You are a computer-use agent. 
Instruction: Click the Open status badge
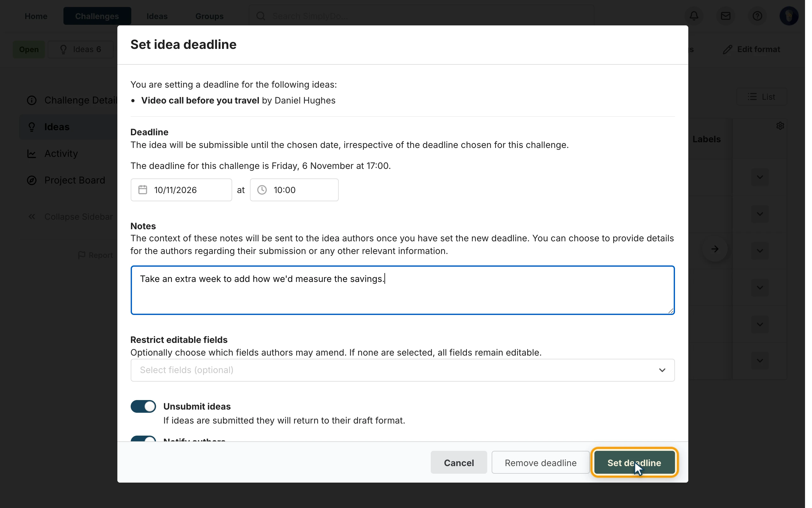(29, 50)
